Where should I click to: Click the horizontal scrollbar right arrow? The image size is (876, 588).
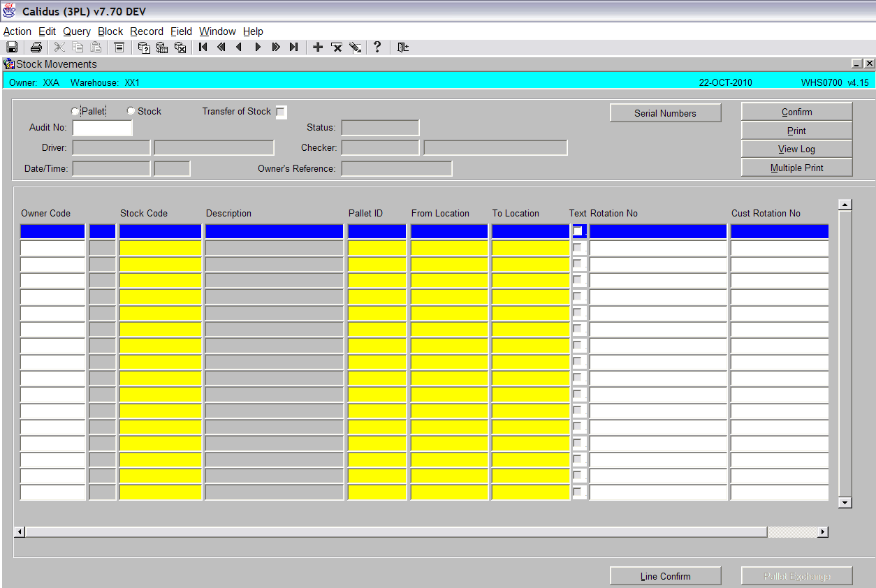pyautogui.click(x=823, y=532)
